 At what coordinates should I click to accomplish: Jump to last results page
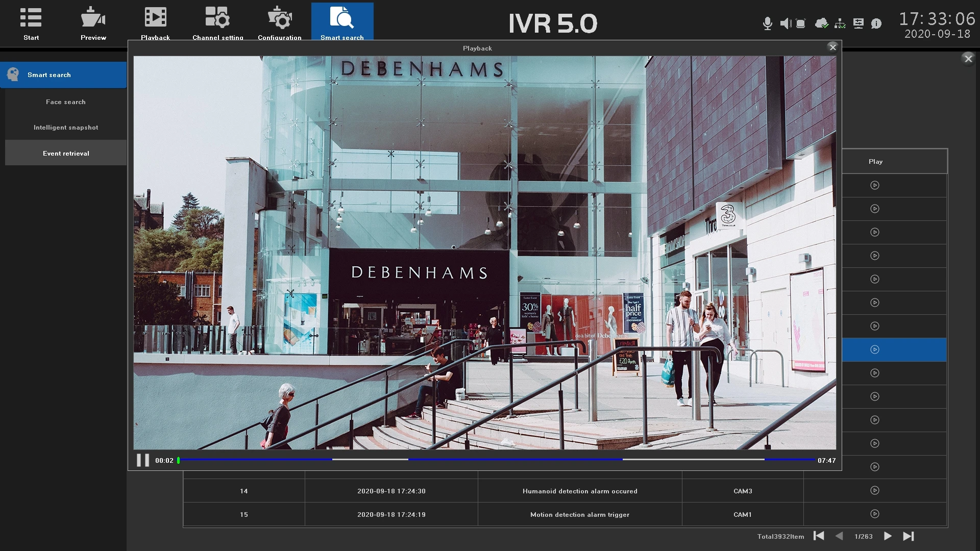908,536
